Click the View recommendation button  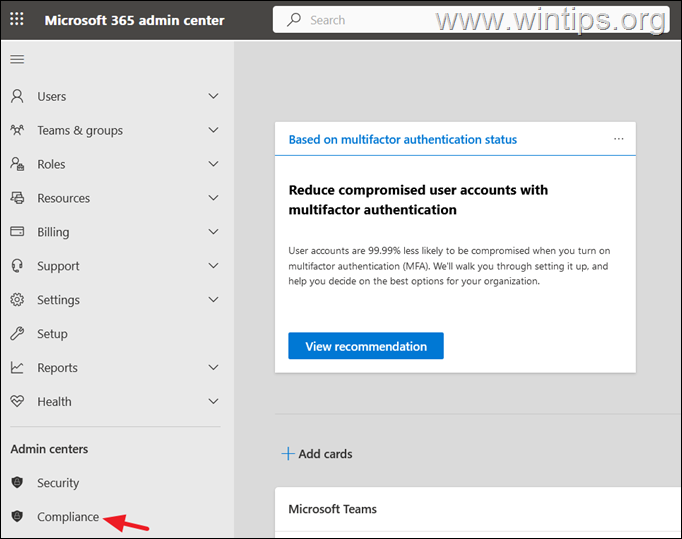click(366, 346)
